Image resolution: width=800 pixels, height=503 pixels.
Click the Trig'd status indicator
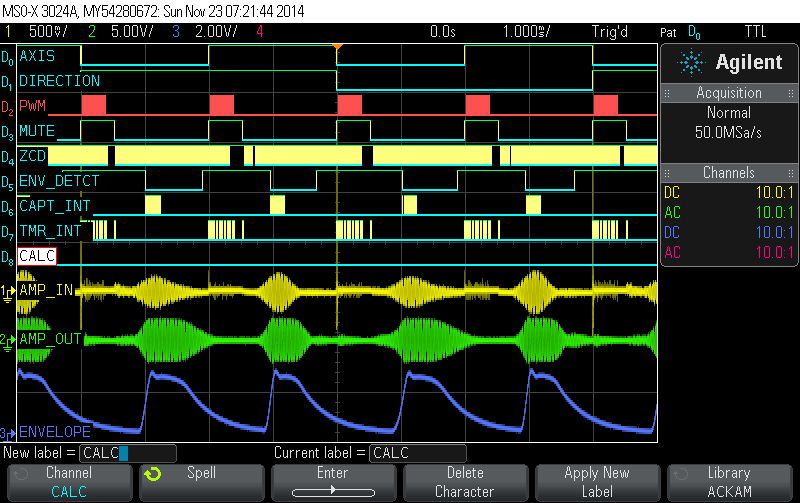609,32
